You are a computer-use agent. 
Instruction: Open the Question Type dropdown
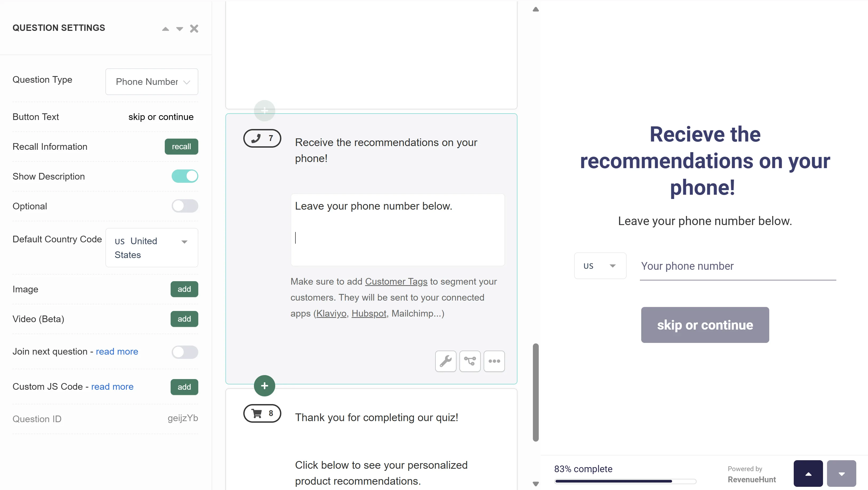pos(152,81)
